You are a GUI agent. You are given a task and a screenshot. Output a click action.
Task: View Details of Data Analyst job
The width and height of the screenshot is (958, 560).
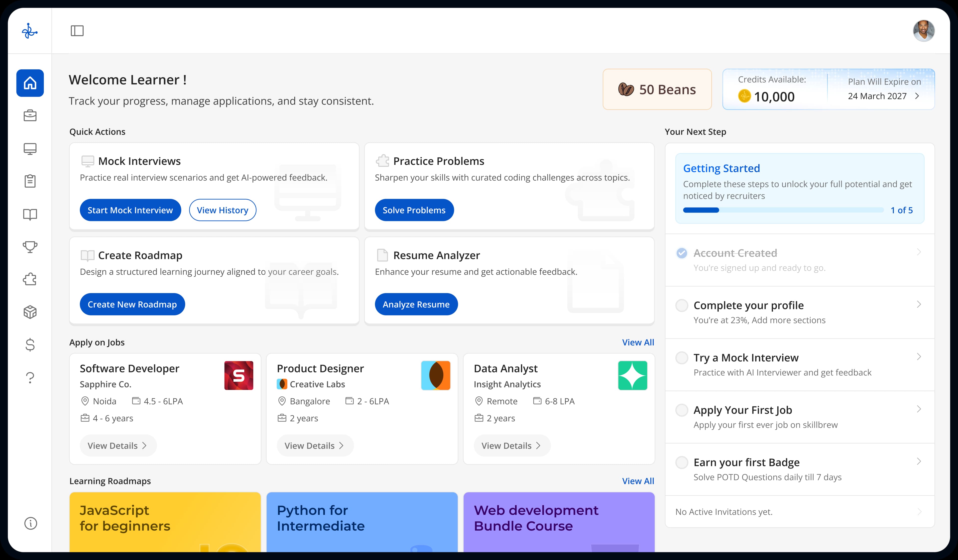tap(512, 446)
